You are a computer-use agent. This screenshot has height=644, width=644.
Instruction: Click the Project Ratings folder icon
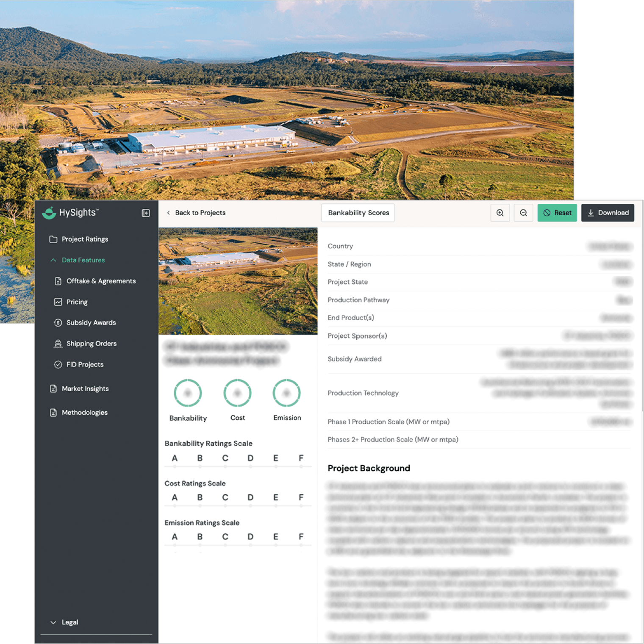click(53, 239)
